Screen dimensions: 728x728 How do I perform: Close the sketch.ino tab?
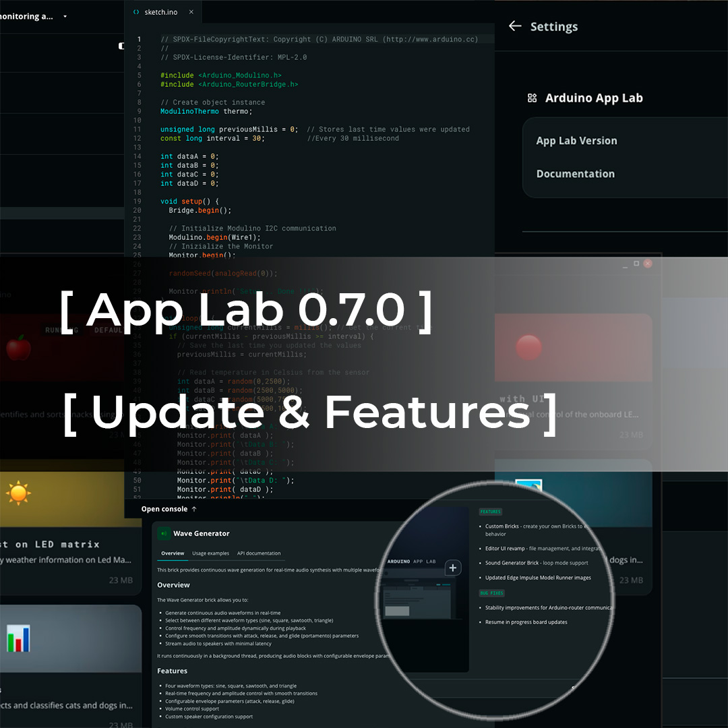tap(191, 12)
